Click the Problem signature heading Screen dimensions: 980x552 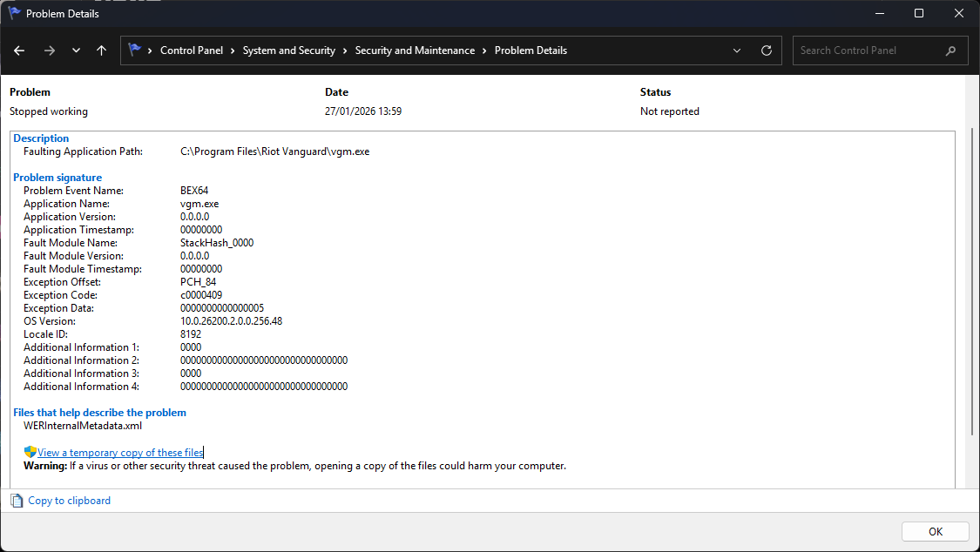click(x=57, y=178)
